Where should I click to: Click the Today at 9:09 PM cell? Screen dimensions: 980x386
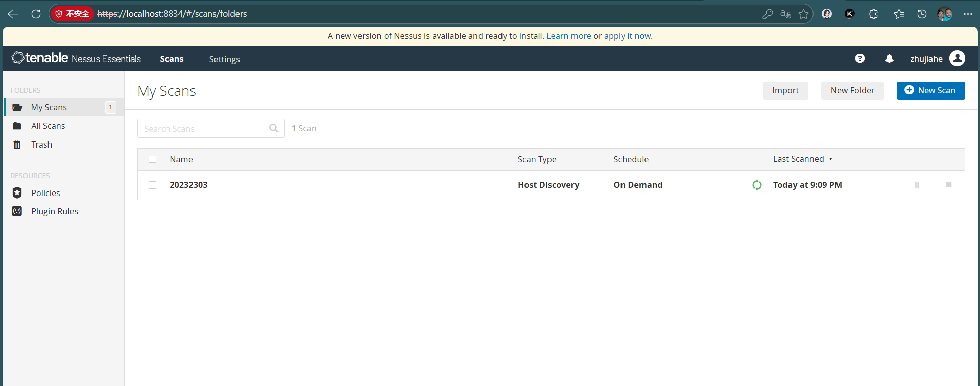[807, 185]
